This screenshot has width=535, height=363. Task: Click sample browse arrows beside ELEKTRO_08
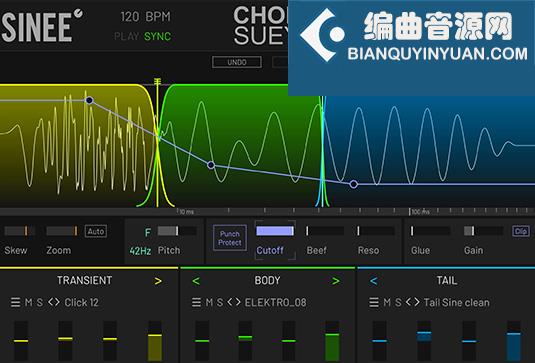coord(234,302)
